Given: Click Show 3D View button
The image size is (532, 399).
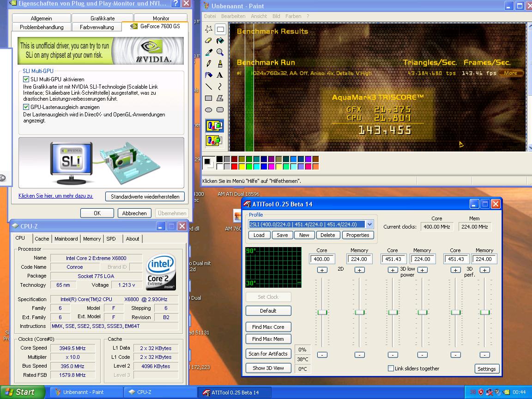Looking at the screenshot, I should [x=268, y=368].
